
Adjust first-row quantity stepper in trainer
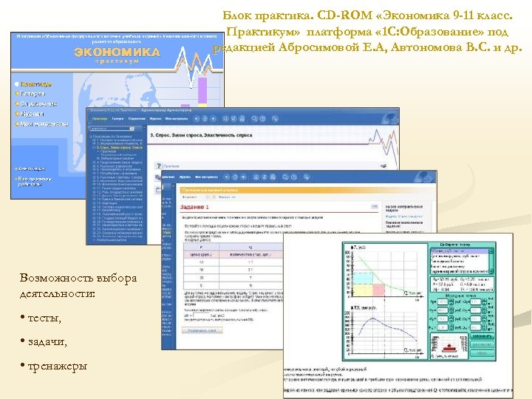point(484,301)
